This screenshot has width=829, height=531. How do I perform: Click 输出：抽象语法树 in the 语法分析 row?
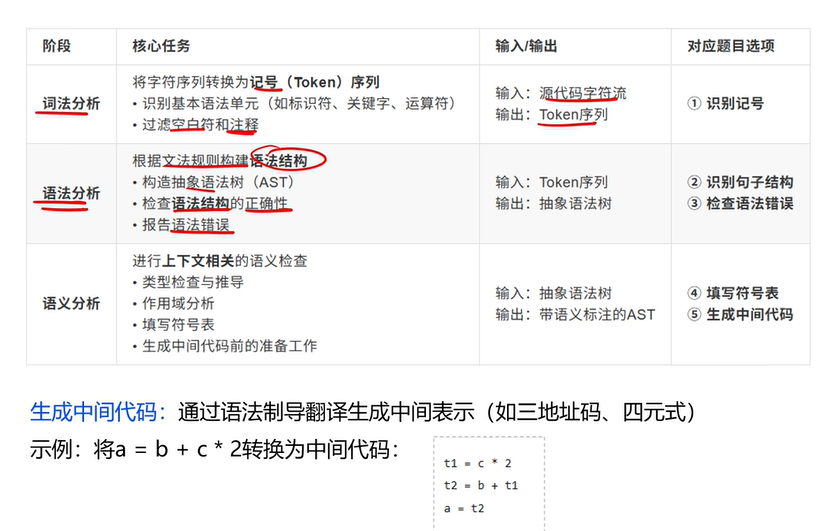[x=553, y=204]
